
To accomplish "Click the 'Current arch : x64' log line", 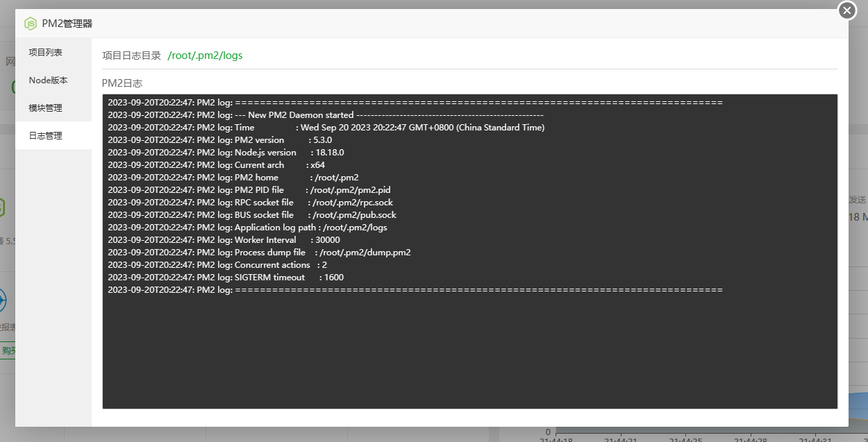I will (217, 164).
